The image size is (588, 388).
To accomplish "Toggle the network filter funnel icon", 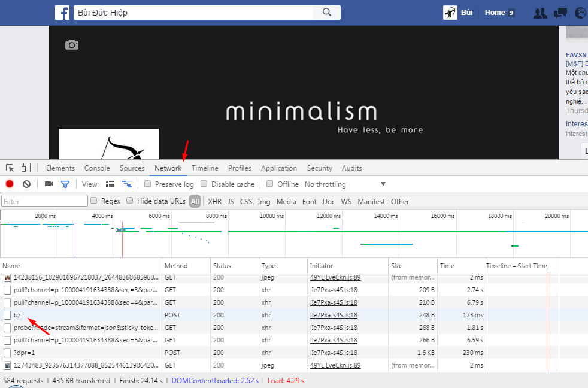I will 65,184.
